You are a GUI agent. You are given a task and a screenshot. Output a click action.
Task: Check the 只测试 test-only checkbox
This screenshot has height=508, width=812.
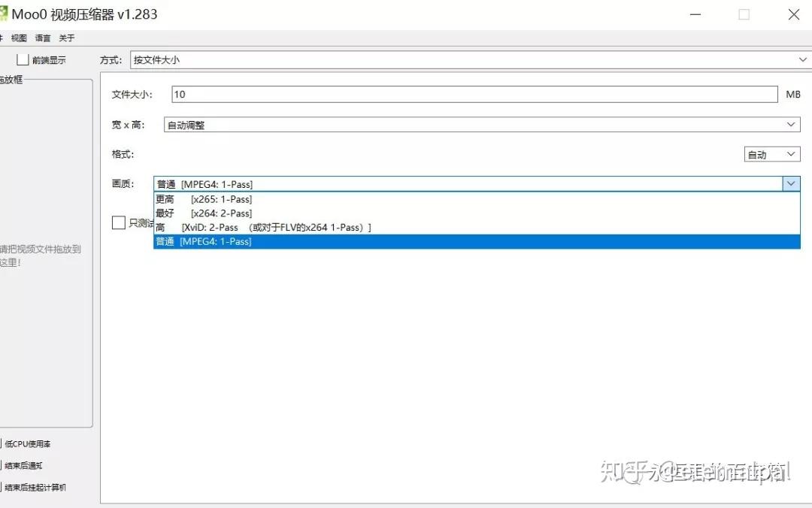click(x=118, y=222)
